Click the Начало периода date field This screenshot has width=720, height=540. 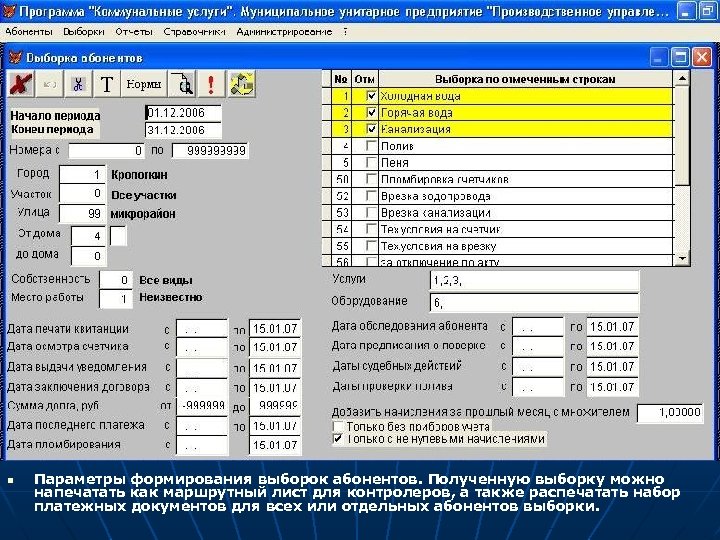(x=183, y=113)
